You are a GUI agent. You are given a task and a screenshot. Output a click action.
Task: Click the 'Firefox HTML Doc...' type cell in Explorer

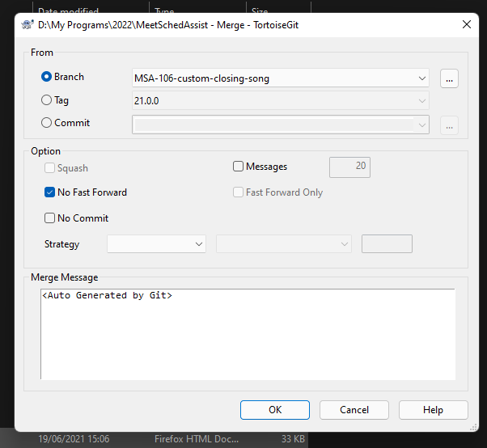pos(197,439)
